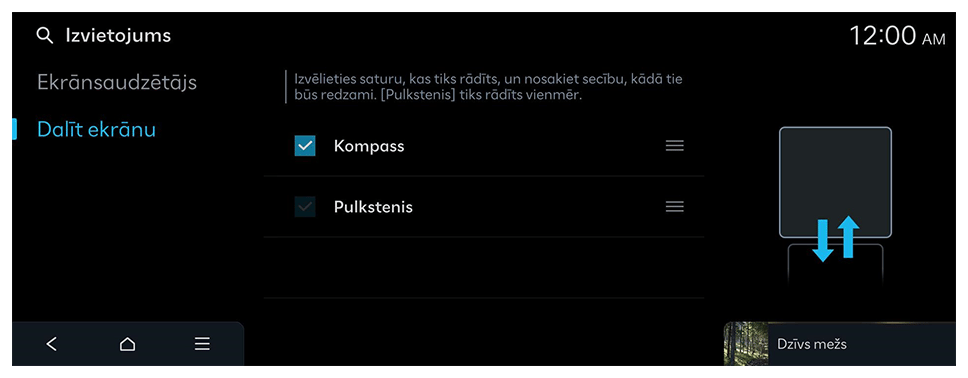This screenshot has width=968, height=378.
Task: Click the 12:00 AM clock display
Action: tap(898, 36)
